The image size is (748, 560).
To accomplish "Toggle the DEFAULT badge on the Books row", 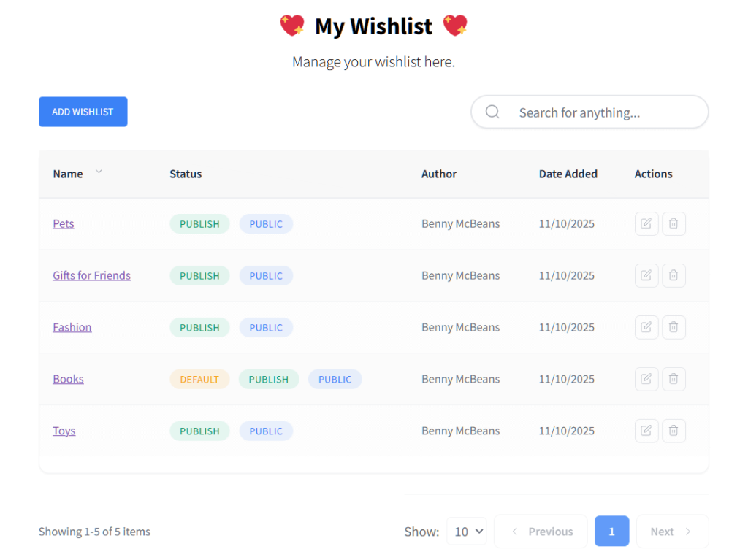I will point(199,379).
